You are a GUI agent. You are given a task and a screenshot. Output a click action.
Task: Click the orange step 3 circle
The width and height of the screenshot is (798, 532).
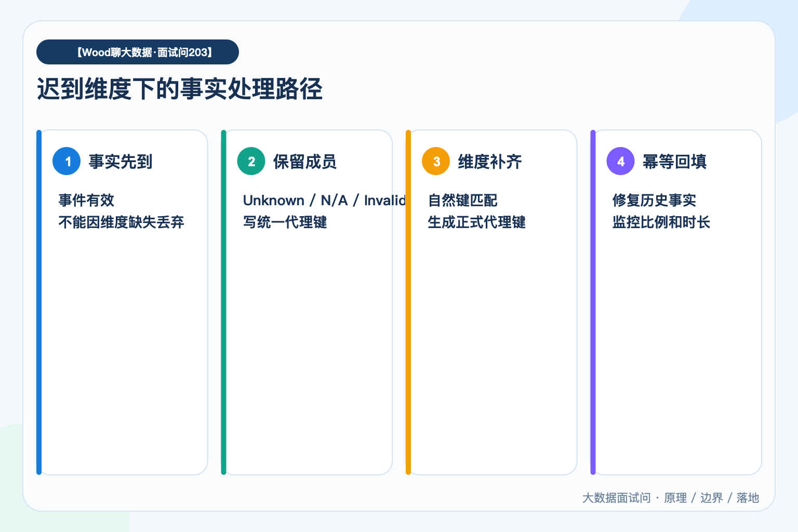click(x=436, y=161)
